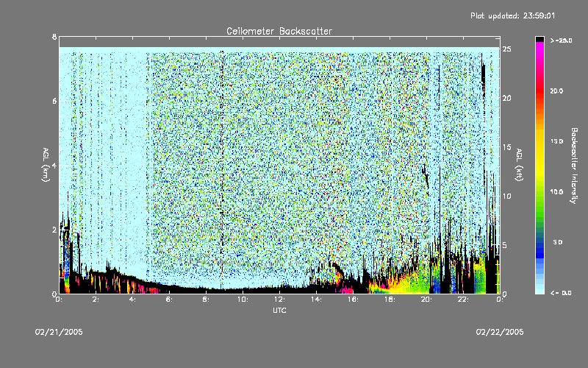The height and width of the screenshot is (368, 588).
Task: Click the 'Backscatter Intensity' colorbar label
Action: tap(574, 166)
